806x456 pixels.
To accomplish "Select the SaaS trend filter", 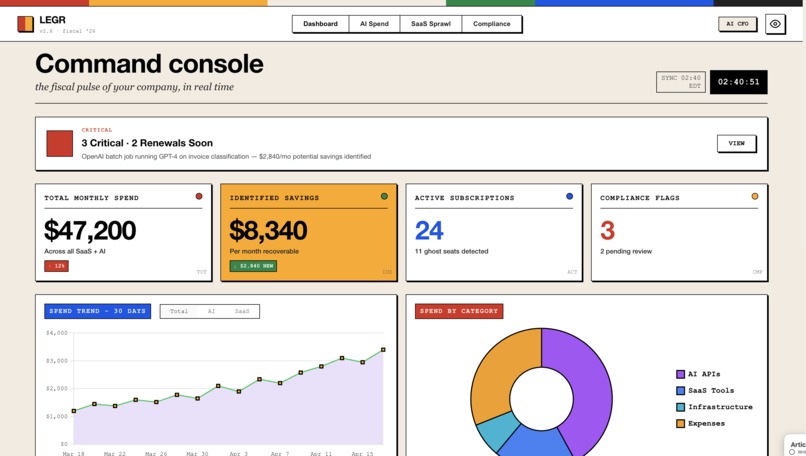I will (x=242, y=311).
